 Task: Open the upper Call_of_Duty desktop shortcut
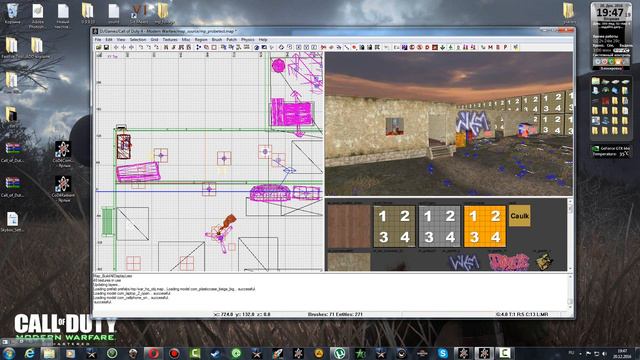tap(12, 153)
